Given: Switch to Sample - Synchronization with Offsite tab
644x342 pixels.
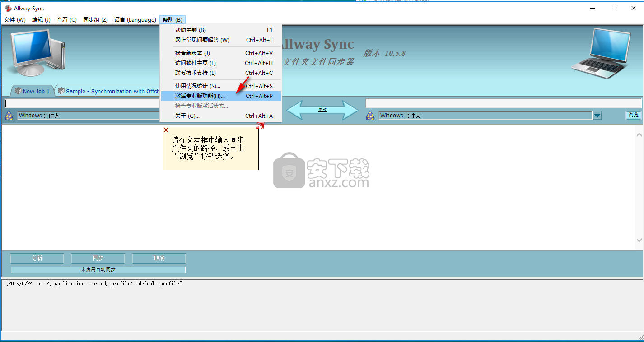Looking at the screenshot, I should tap(108, 91).
